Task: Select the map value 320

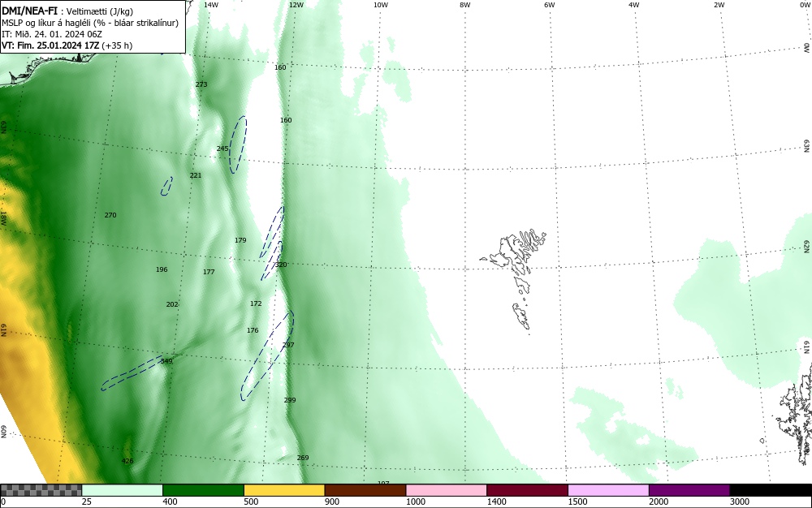Action: pyautogui.click(x=281, y=265)
